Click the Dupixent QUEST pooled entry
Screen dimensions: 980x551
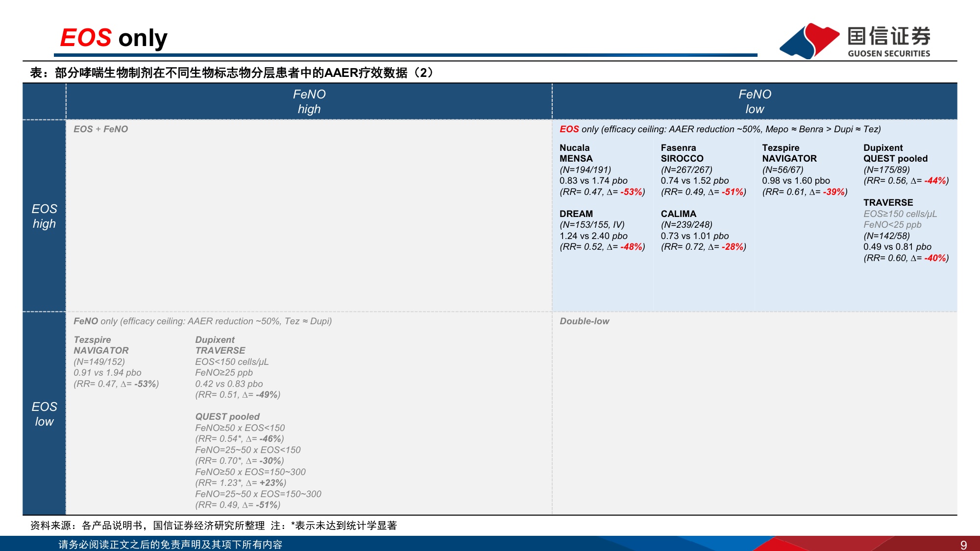[906, 164]
